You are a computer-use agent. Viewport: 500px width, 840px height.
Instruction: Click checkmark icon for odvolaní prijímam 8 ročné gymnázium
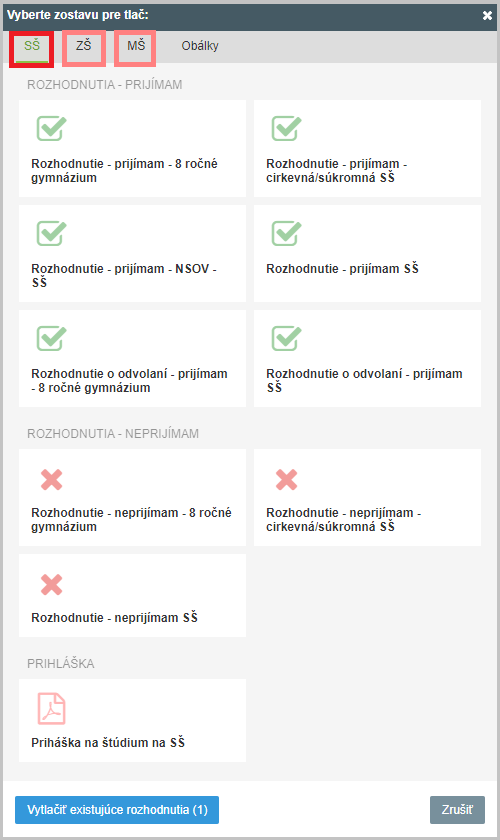pyautogui.click(x=51, y=339)
